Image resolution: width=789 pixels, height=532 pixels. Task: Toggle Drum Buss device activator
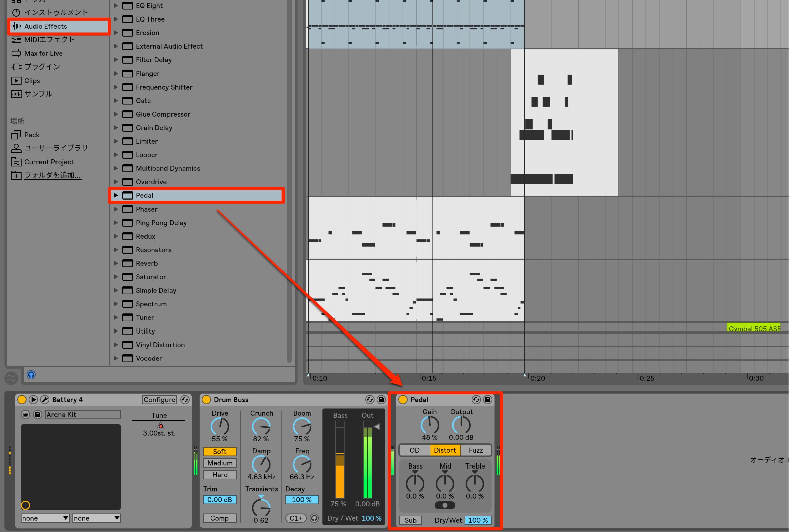coord(206,399)
